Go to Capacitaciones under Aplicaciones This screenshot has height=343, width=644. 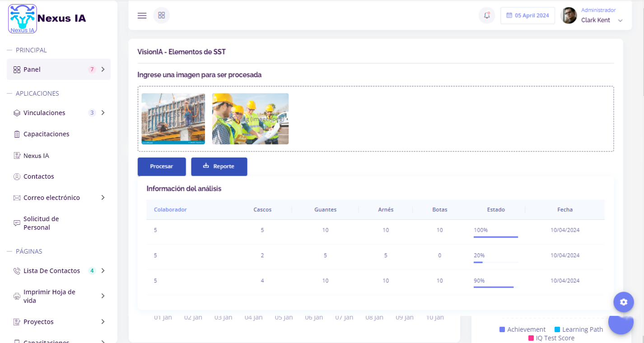(59, 134)
